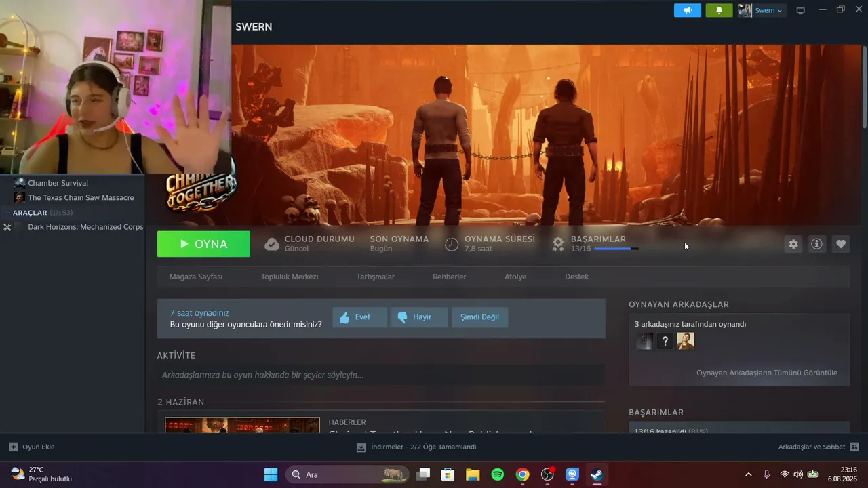Click the question mark friend avatar
The image size is (868, 488).
tap(665, 341)
